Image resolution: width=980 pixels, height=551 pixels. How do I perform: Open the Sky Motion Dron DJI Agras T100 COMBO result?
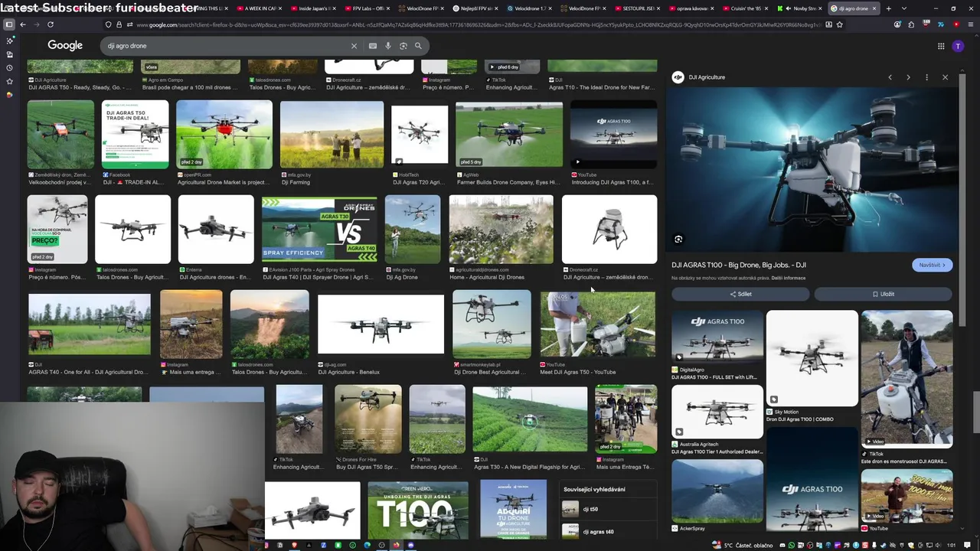pyautogui.click(x=812, y=358)
